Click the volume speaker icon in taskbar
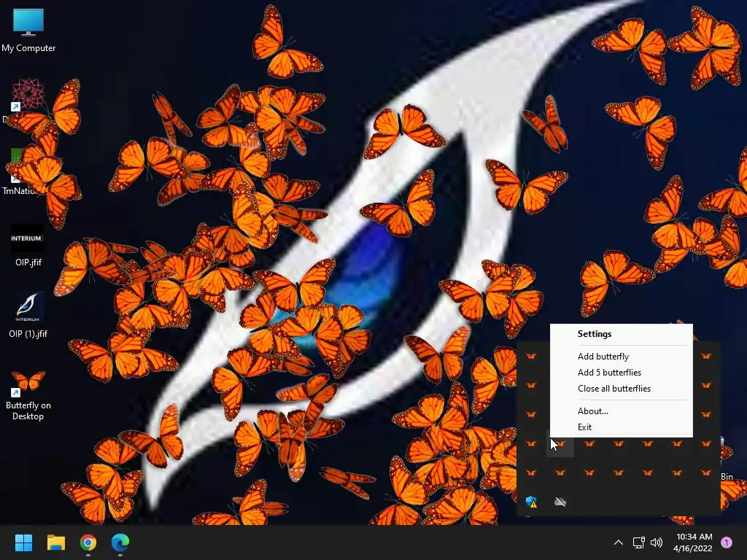Screen dimensions: 747x560 pyautogui.click(x=657, y=542)
